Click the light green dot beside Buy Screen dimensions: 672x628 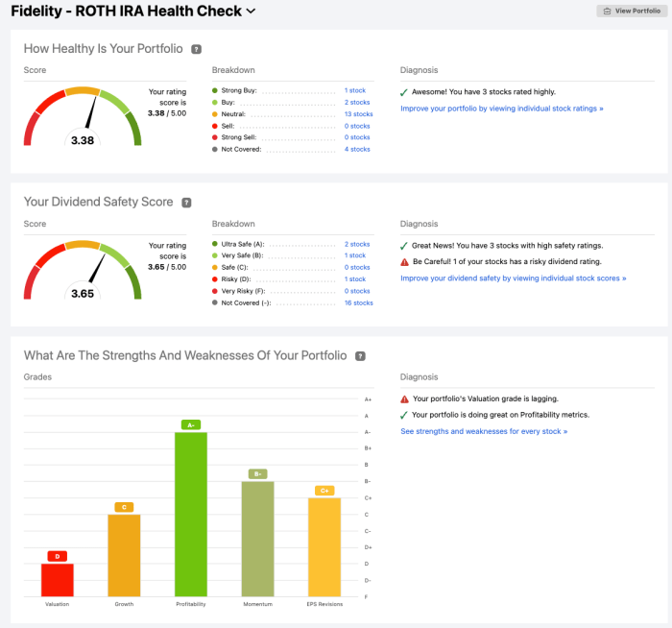(215, 103)
